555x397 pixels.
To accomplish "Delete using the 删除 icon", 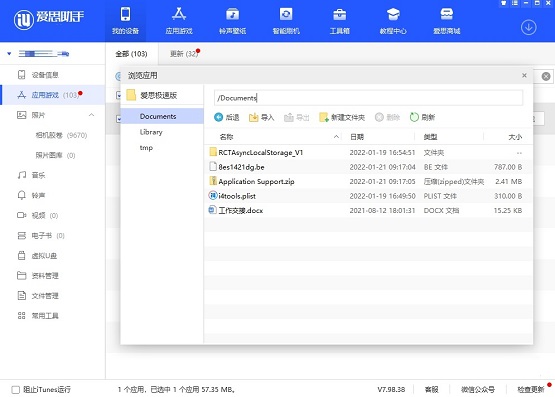I will (x=387, y=117).
